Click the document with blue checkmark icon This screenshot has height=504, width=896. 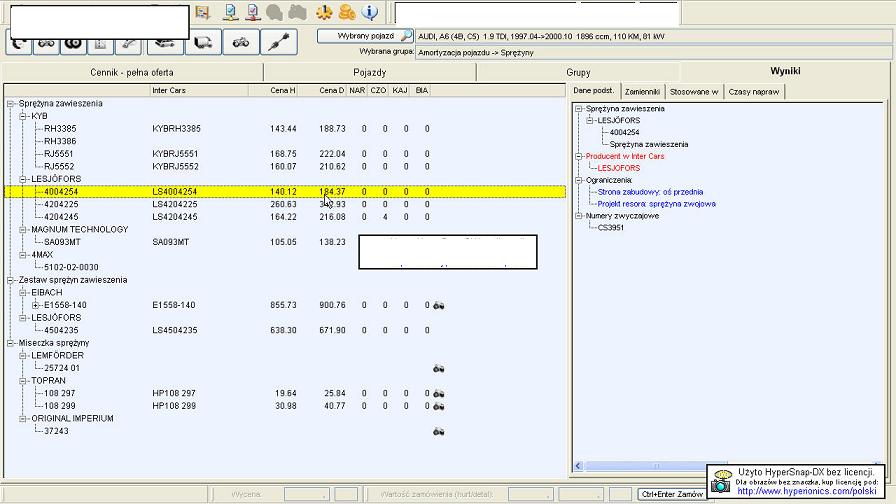tap(230, 11)
